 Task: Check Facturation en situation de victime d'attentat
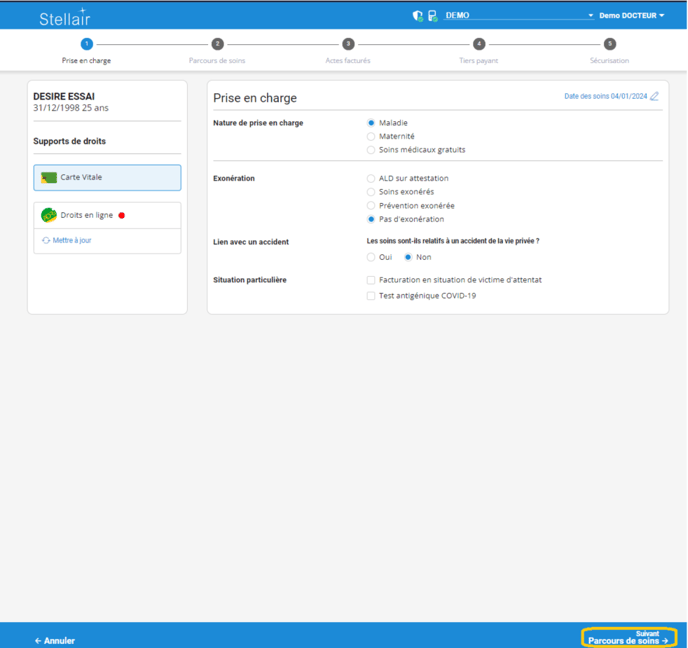(x=371, y=280)
